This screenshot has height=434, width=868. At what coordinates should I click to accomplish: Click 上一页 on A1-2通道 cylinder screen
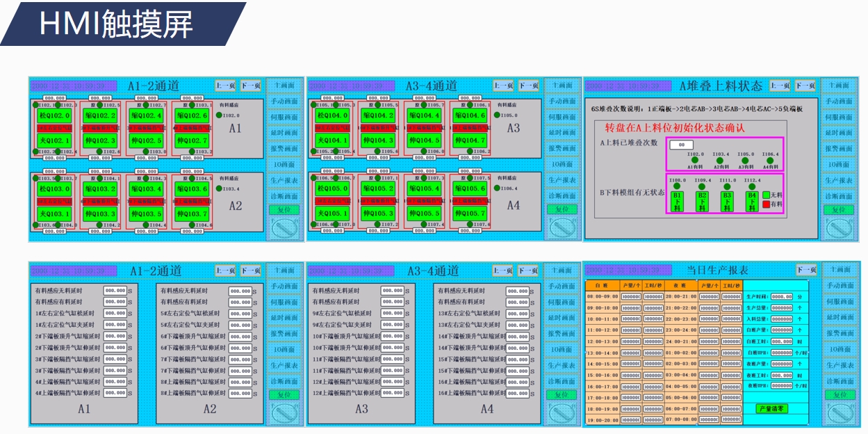[x=225, y=86]
